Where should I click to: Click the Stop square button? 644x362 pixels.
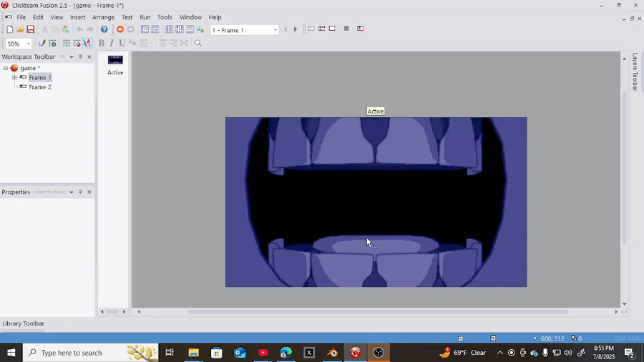[346, 29]
